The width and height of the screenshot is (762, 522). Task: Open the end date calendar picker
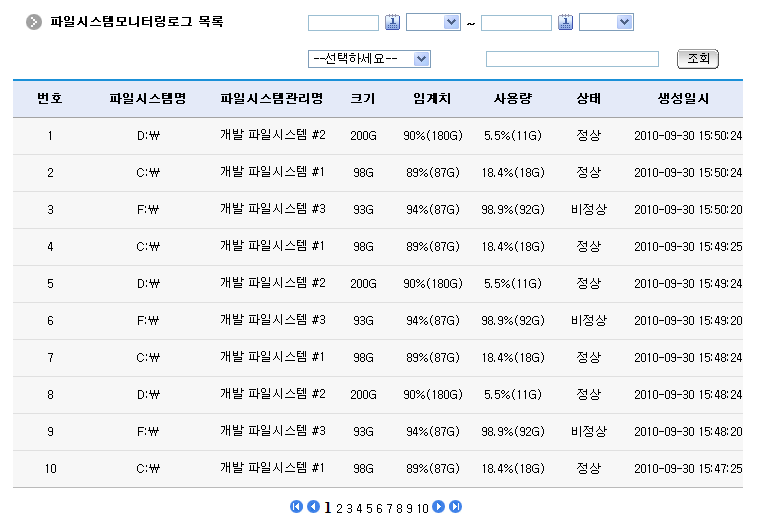566,22
